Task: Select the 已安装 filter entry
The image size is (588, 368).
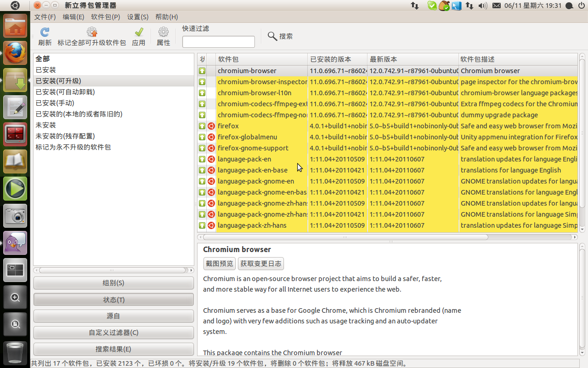Action: pos(113,70)
